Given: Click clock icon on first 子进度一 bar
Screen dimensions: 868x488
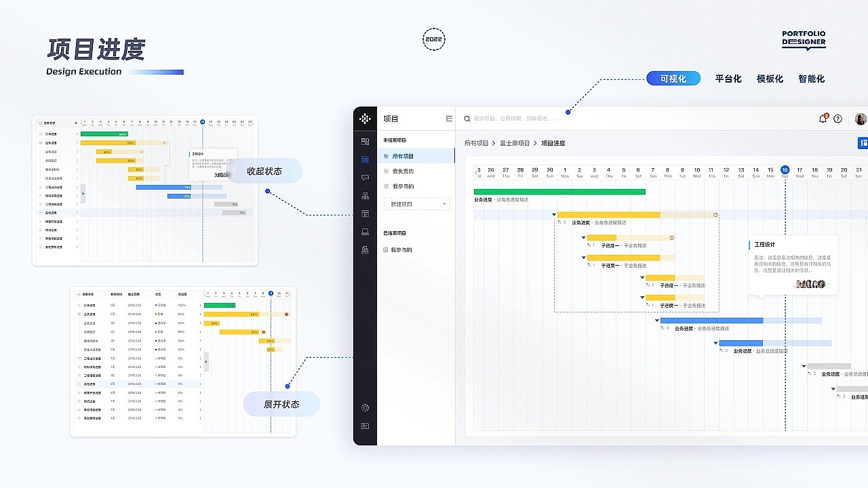Looking at the screenshot, I should 672,238.
